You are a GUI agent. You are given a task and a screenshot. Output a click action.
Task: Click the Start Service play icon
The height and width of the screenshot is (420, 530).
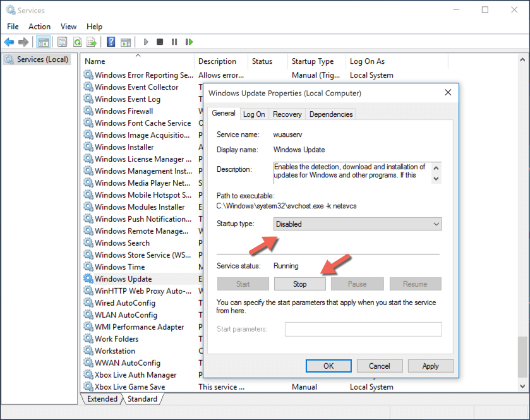146,42
